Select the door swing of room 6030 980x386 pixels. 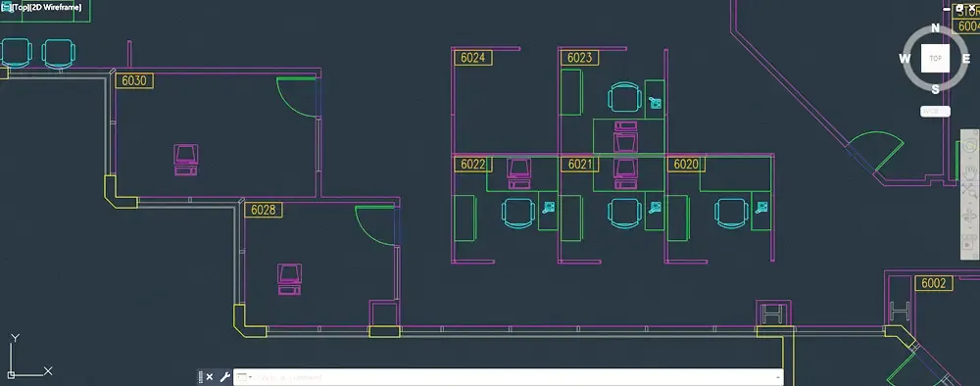[x=297, y=97]
